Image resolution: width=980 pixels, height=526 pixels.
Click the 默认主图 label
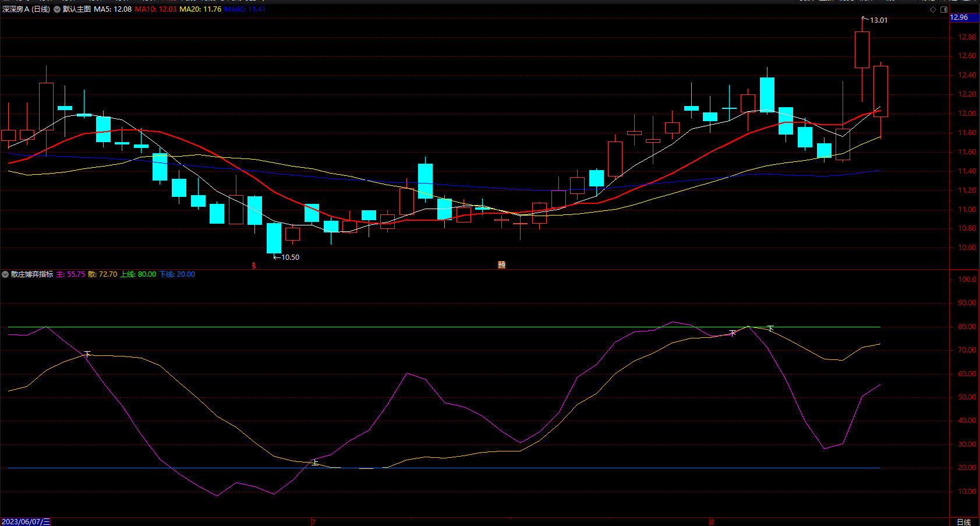click(77, 9)
